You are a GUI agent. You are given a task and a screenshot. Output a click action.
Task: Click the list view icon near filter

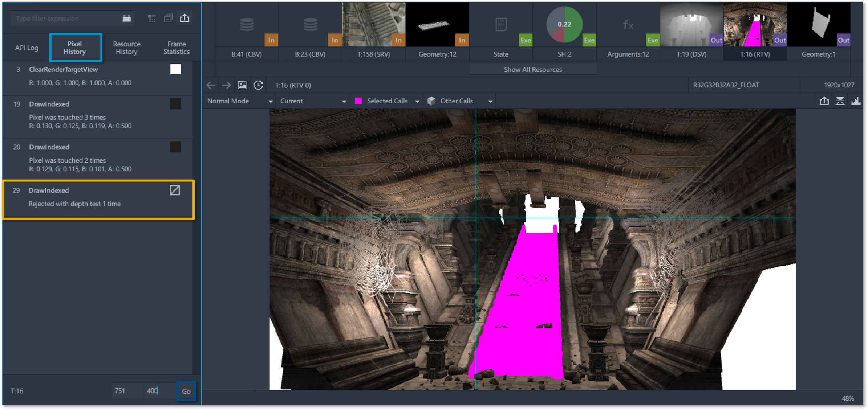(x=152, y=18)
